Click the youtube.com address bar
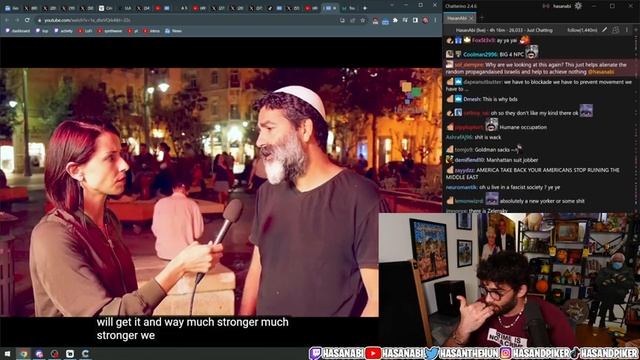Viewport: 640px width, 360px height. tap(186, 20)
